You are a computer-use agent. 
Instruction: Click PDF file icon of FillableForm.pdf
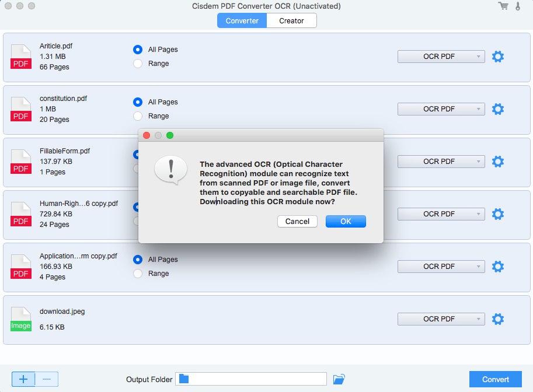tap(21, 162)
